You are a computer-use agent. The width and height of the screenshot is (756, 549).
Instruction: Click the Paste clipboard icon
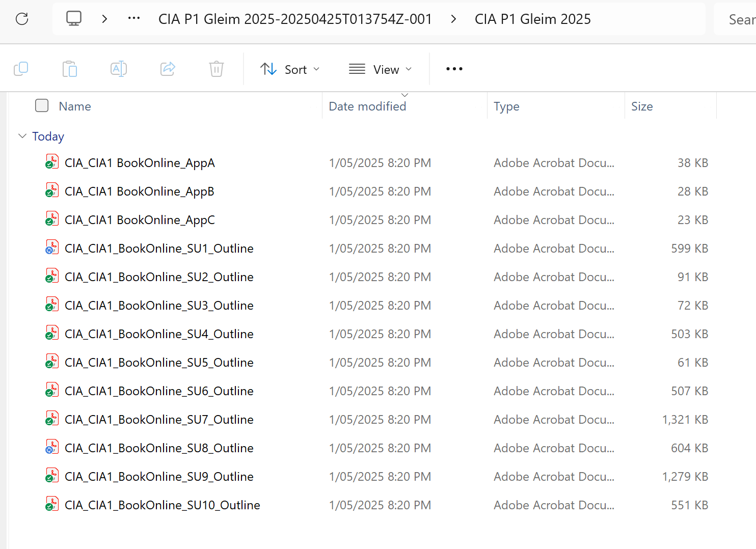point(70,69)
